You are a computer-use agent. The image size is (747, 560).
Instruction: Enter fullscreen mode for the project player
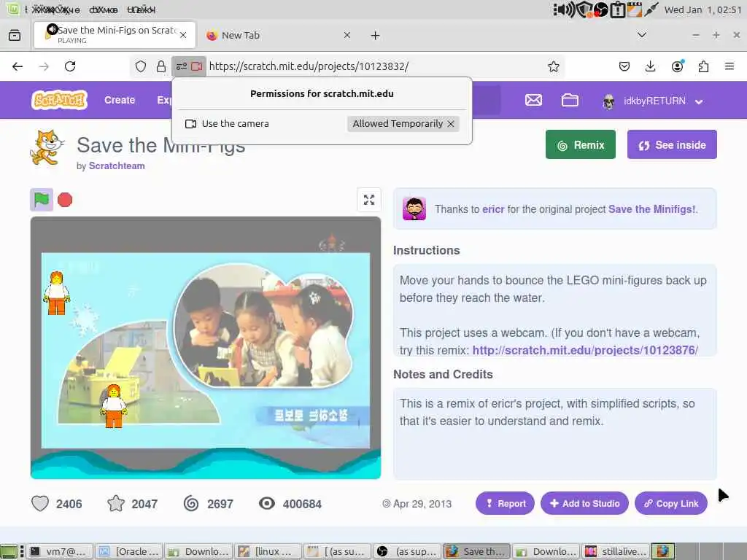368,200
